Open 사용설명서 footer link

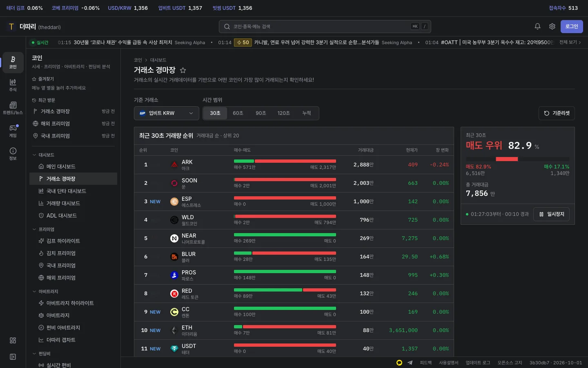pyautogui.click(x=449, y=363)
